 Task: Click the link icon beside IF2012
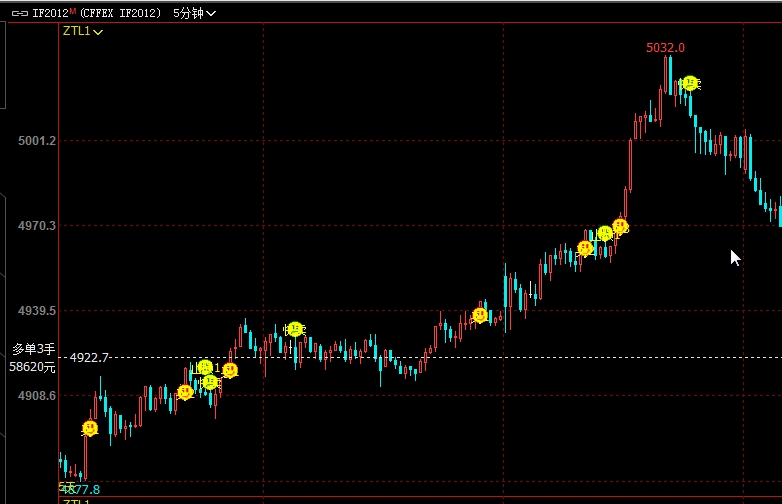[x=19, y=13]
